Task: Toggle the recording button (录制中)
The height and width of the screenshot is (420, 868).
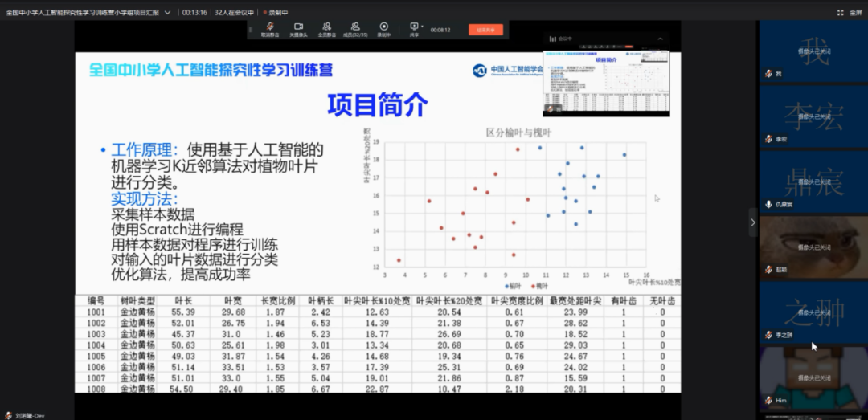Action: pyautogui.click(x=383, y=29)
